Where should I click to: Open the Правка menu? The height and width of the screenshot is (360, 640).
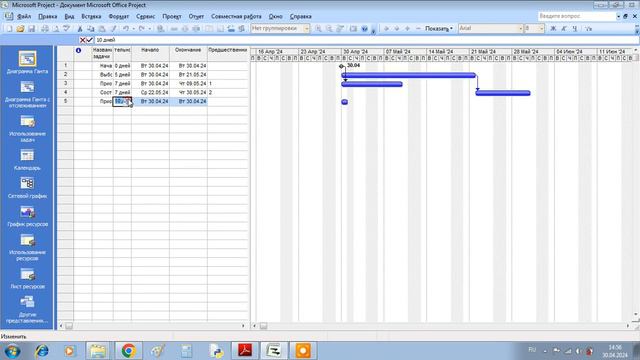(x=47, y=16)
